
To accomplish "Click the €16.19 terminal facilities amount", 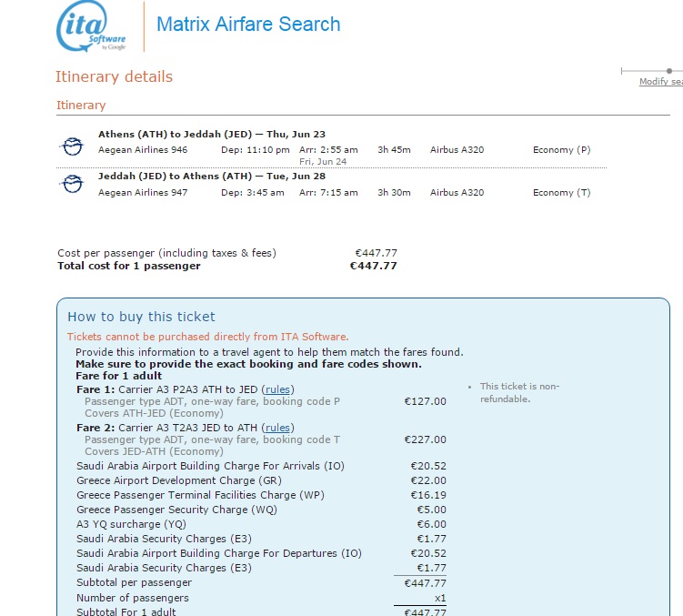I will click(x=428, y=495).
